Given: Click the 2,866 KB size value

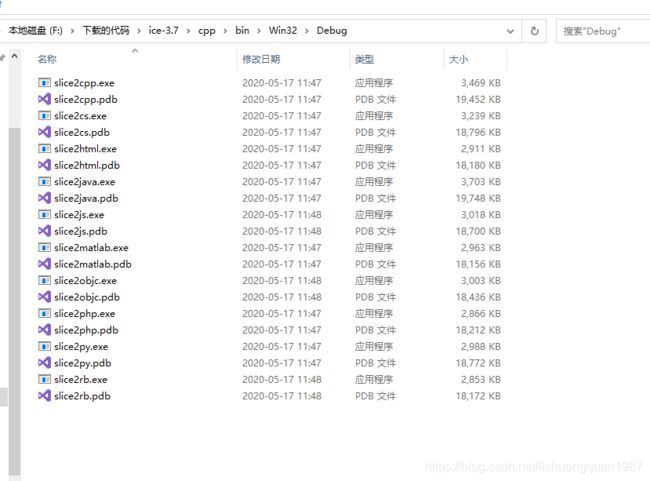Looking at the screenshot, I should tap(481, 313).
